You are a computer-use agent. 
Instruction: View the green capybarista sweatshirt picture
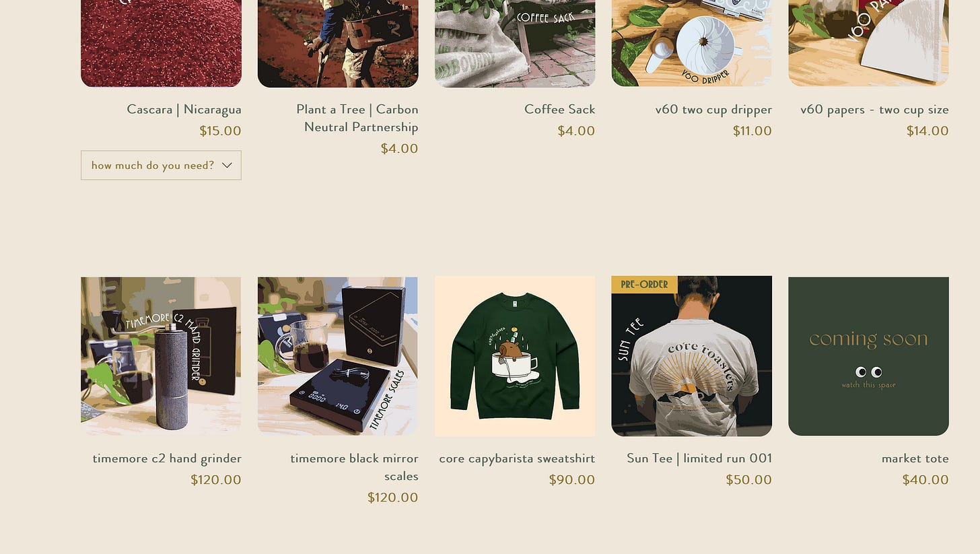coord(515,356)
